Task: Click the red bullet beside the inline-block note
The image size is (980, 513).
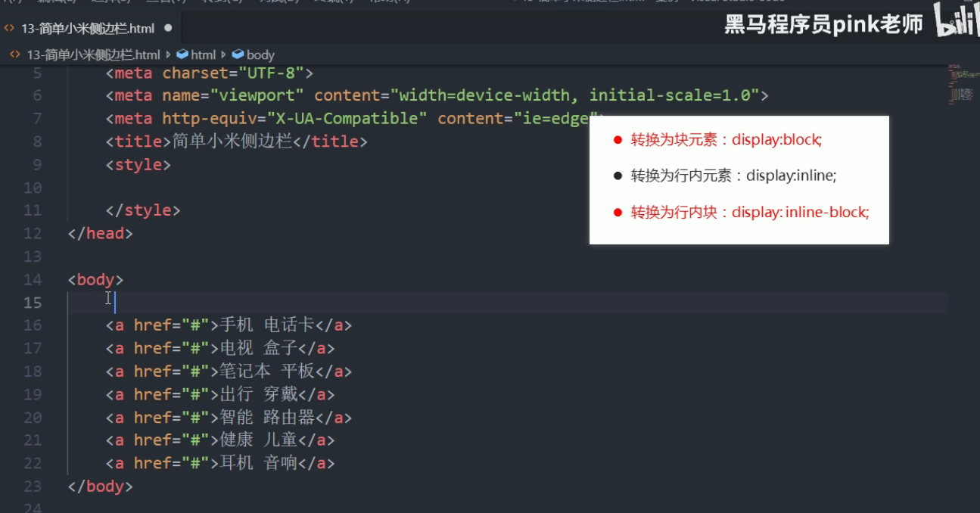Action: tap(618, 213)
